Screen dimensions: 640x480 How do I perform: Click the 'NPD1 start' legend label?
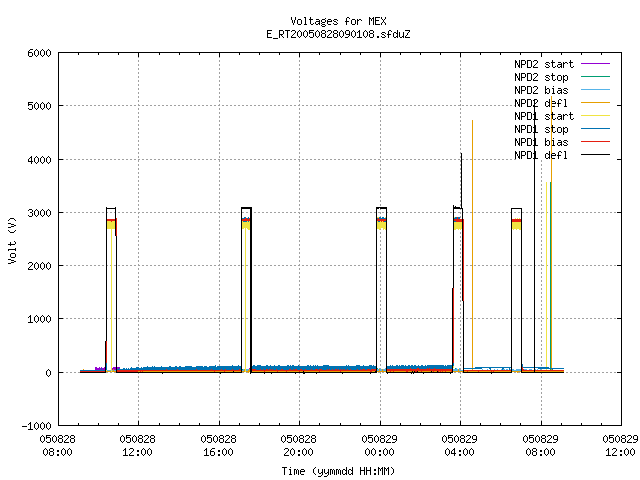(544, 116)
